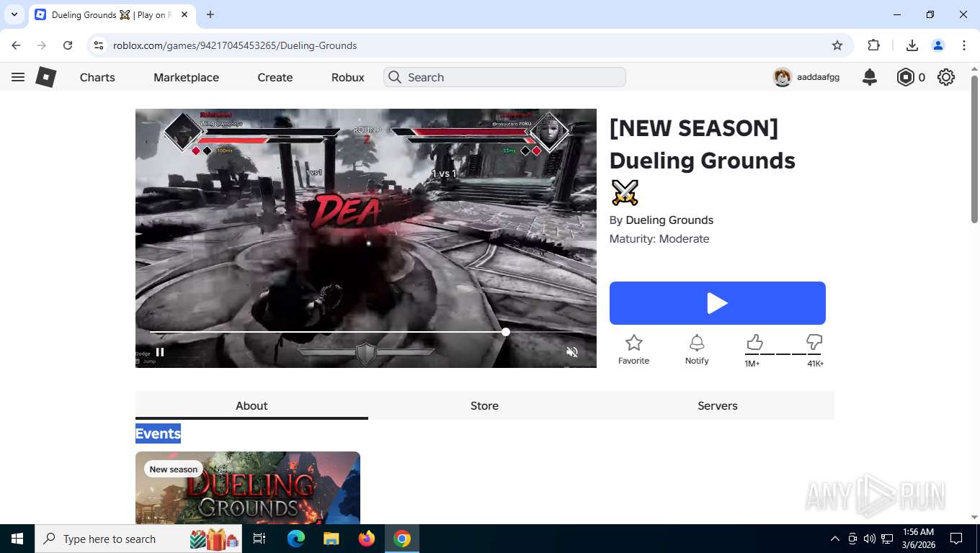980x553 pixels.
Task: Click the Events heading text
Action: click(158, 433)
